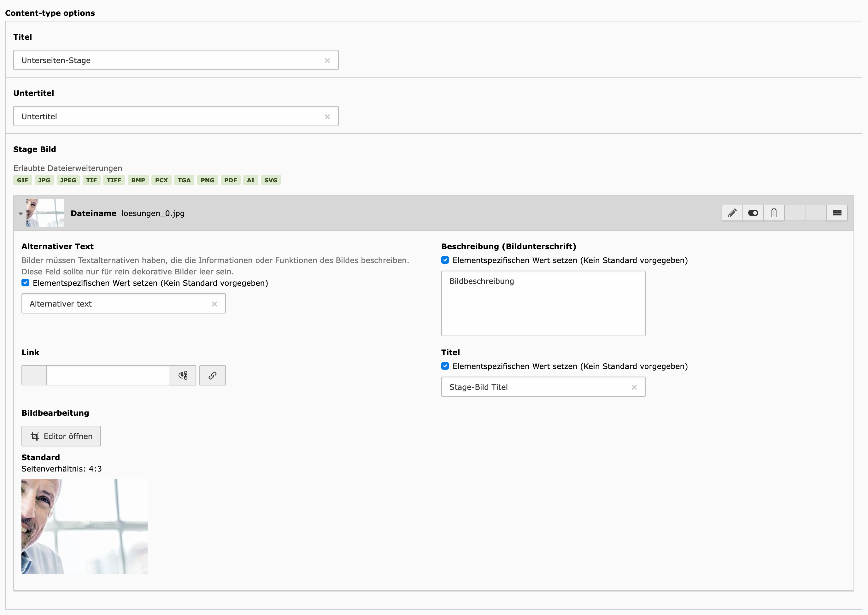Delete the loesungen_0.jpg image via trash icon

pyautogui.click(x=774, y=213)
